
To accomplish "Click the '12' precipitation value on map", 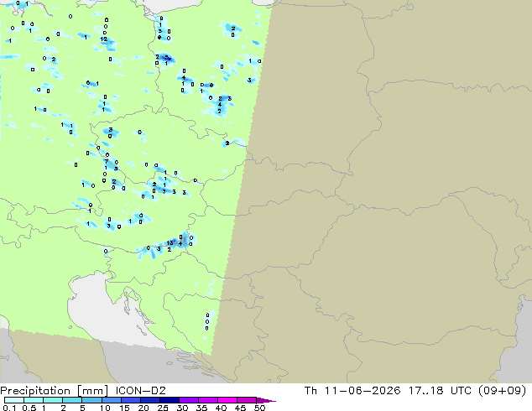I will [x=103, y=39].
